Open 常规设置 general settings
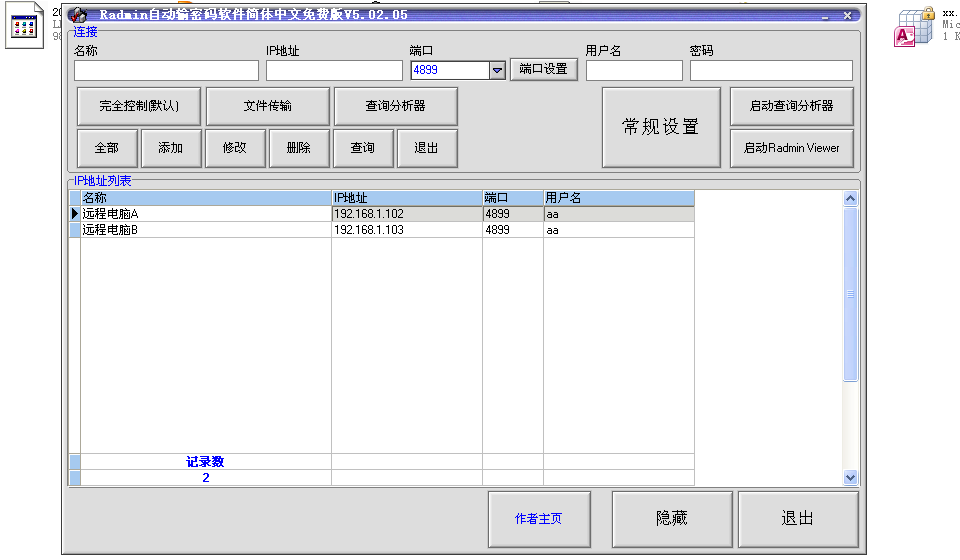 pyautogui.click(x=661, y=127)
